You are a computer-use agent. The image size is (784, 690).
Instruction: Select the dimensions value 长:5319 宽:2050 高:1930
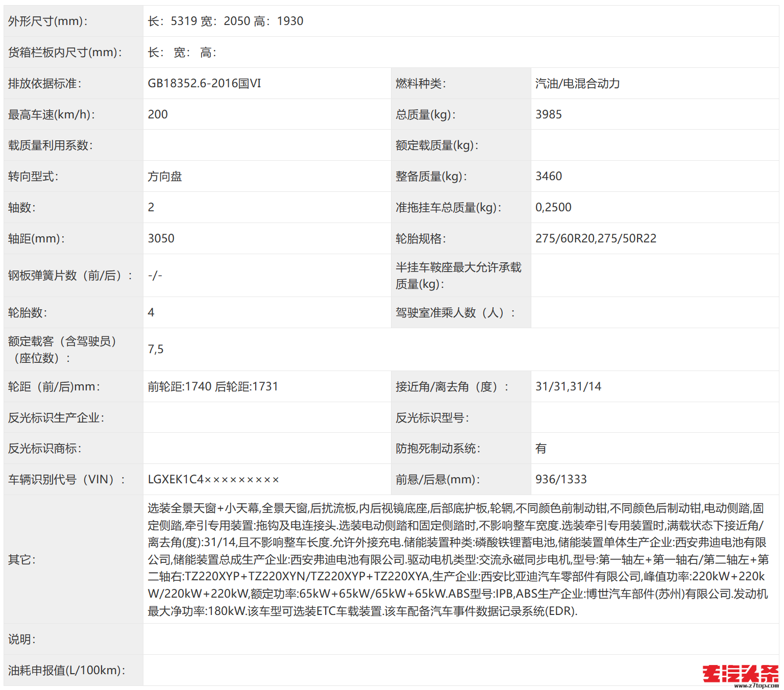[226, 21]
